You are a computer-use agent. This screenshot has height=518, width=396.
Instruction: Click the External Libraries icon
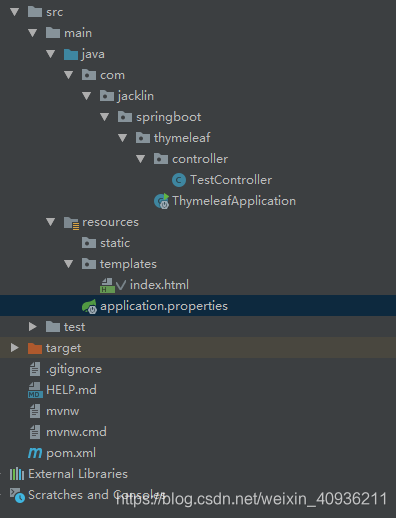17,474
